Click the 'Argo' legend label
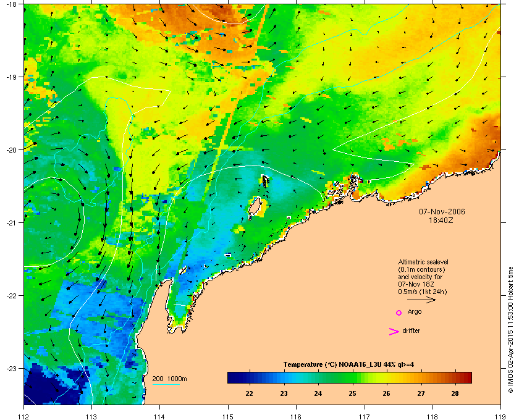The width and height of the screenshot is (519, 420). point(415,312)
